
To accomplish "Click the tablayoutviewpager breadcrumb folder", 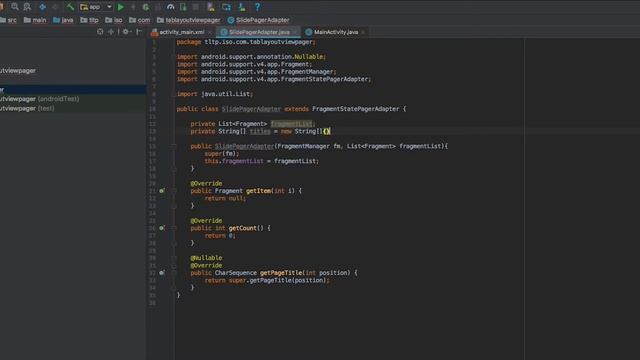I will pos(189,20).
